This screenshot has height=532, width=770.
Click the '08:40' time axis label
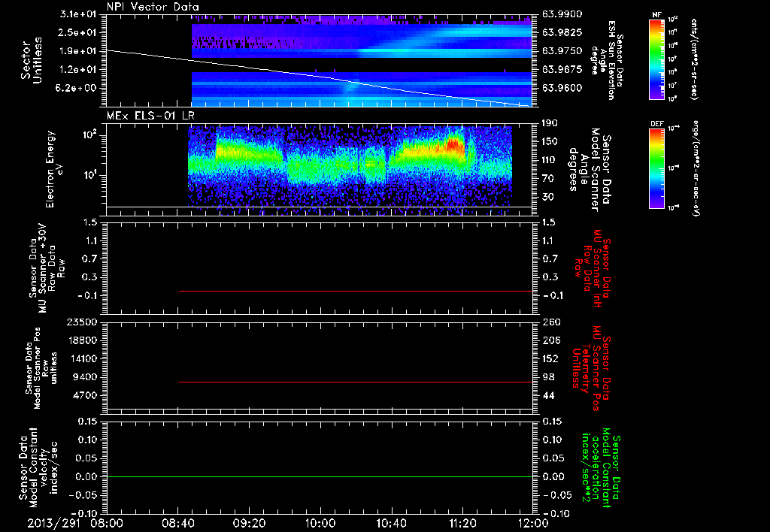pyautogui.click(x=177, y=523)
